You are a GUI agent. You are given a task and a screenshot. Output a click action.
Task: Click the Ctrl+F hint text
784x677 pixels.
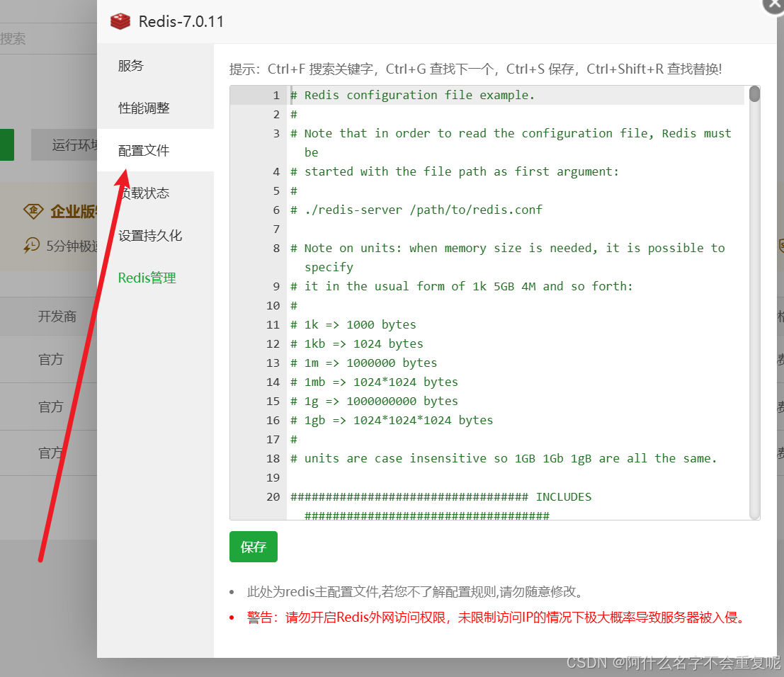coord(475,69)
